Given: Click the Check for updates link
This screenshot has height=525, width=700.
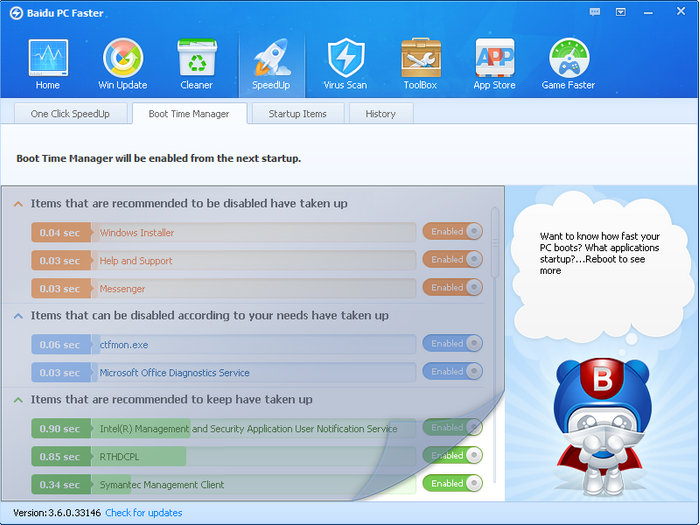Looking at the screenshot, I should point(144,513).
